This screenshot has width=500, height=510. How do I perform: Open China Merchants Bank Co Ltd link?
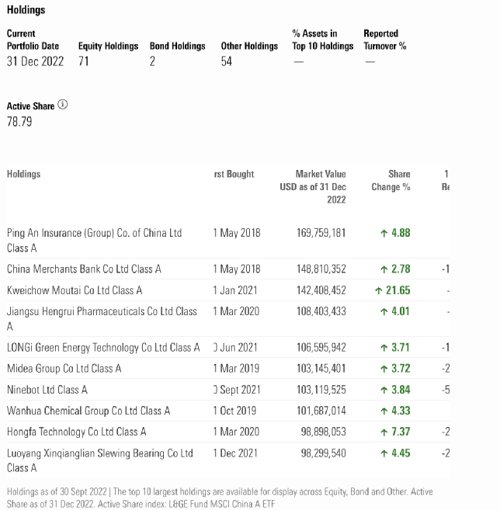pos(84,269)
